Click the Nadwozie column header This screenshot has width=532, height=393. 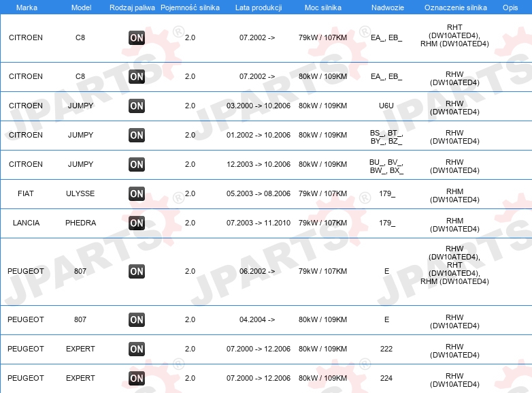click(x=388, y=7)
